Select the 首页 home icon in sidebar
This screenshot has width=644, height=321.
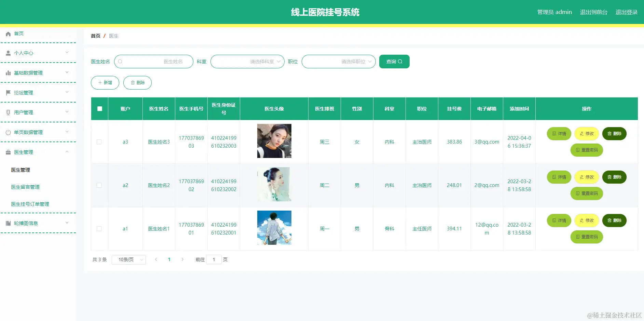tap(8, 34)
